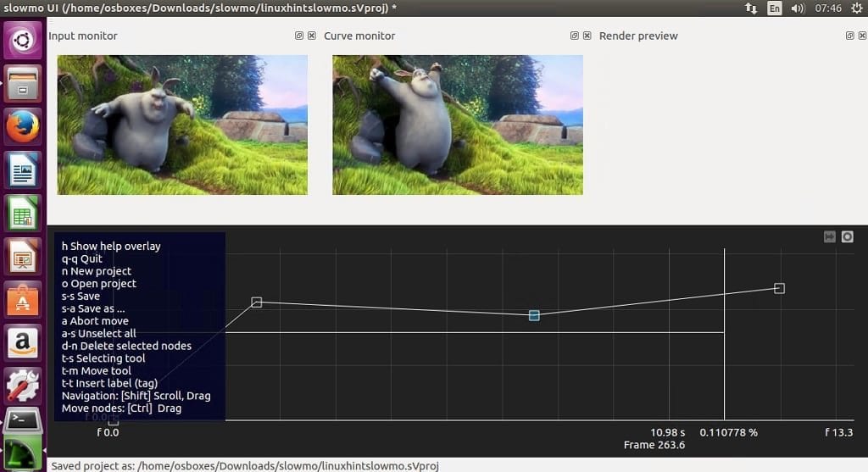This screenshot has width=868, height=472.
Task: Click the 'Input monitor' panel title
Action: [83, 36]
